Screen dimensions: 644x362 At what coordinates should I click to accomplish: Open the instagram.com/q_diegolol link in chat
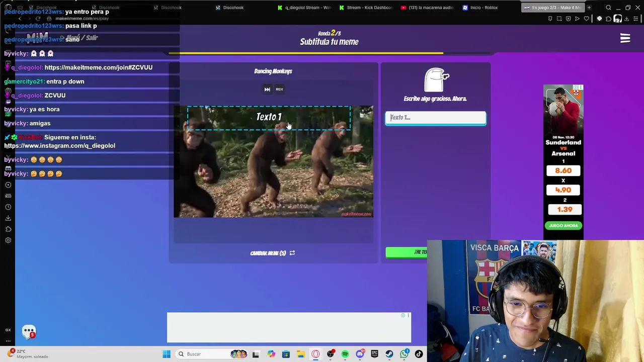(59, 146)
